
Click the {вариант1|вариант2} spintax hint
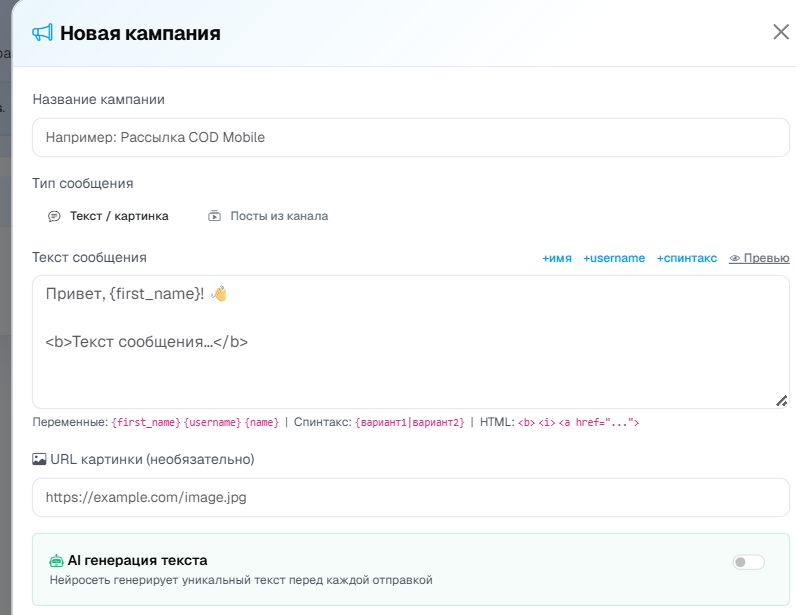point(410,422)
